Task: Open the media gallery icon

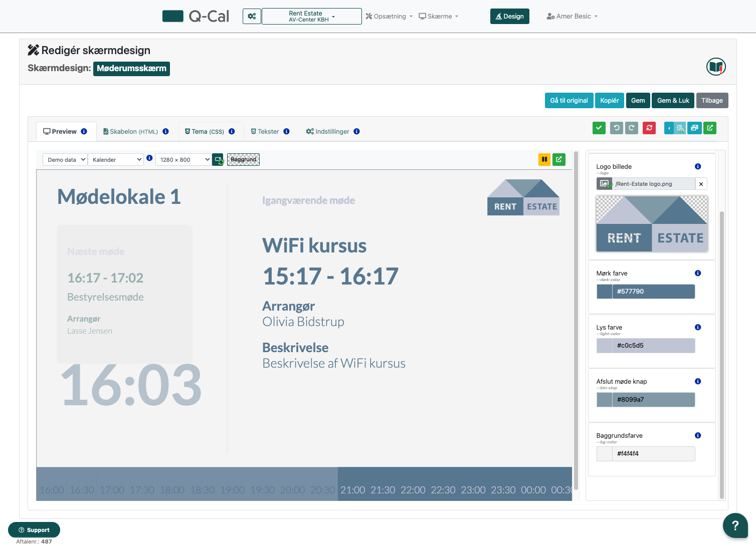Action: point(694,128)
